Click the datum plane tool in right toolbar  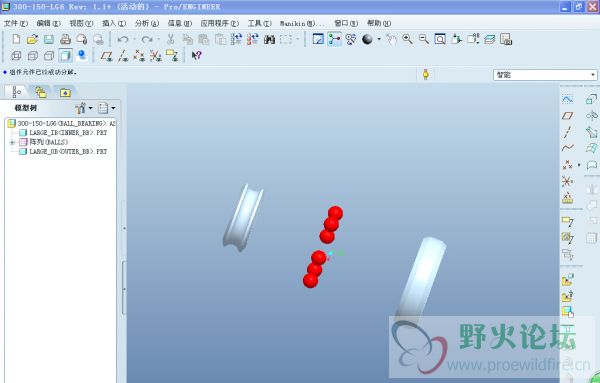point(567,116)
